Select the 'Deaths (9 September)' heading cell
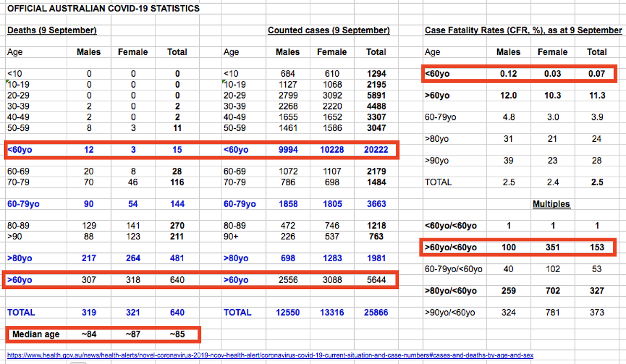This screenshot has height=364, width=626. 52,30
